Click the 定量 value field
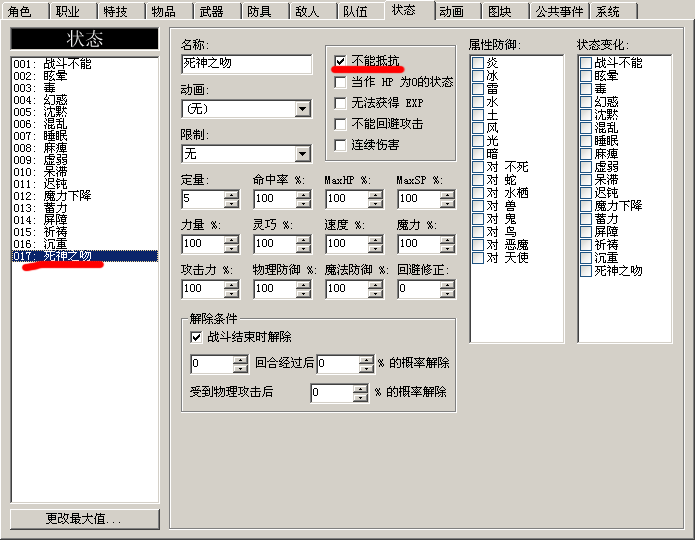Viewport: 695px width, 540px height. pos(203,199)
